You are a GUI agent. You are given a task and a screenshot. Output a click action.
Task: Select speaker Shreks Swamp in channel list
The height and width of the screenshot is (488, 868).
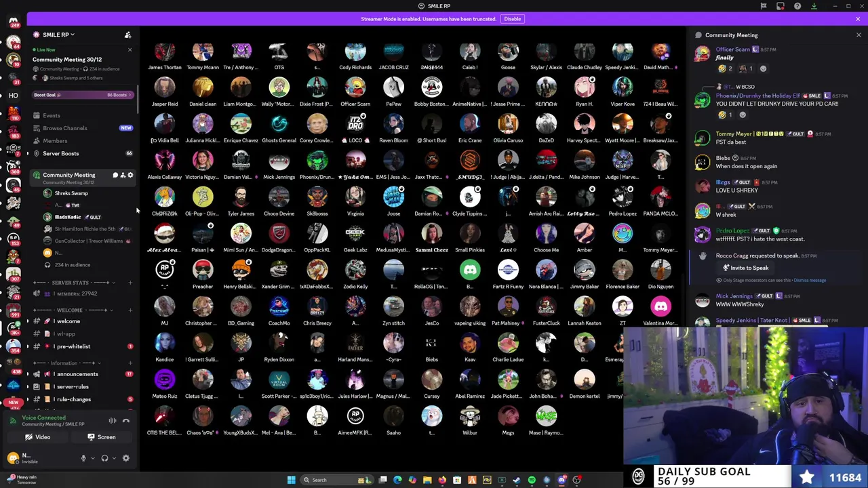[71, 193]
